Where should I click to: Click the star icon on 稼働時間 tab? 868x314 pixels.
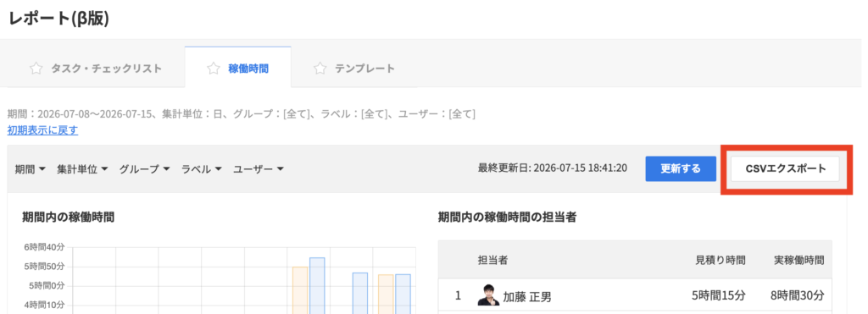[213, 69]
